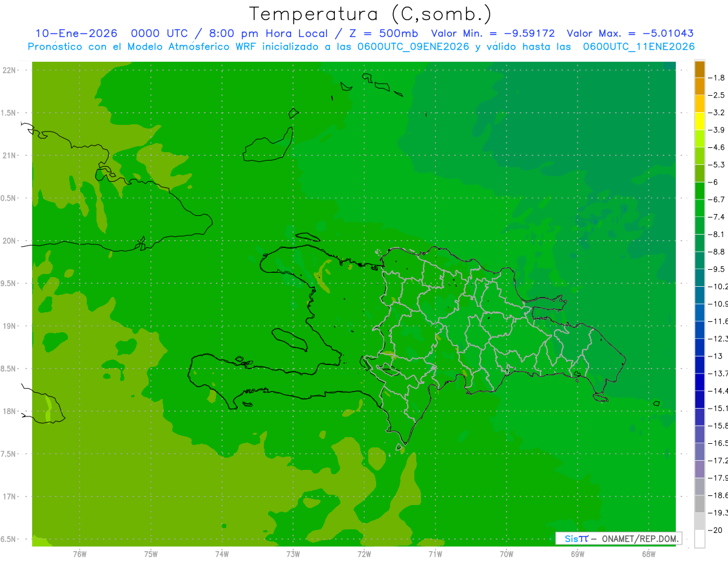Click the '69W' longitude label
728x562 pixels.
click(x=578, y=554)
